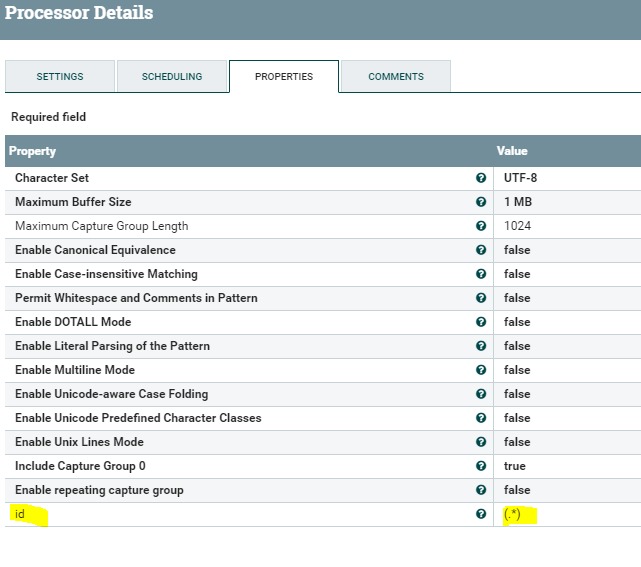Viewport: 641px width, 567px height.
Task: Change Enable Case-insensitive Matching false value
Action: (x=517, y=274)
